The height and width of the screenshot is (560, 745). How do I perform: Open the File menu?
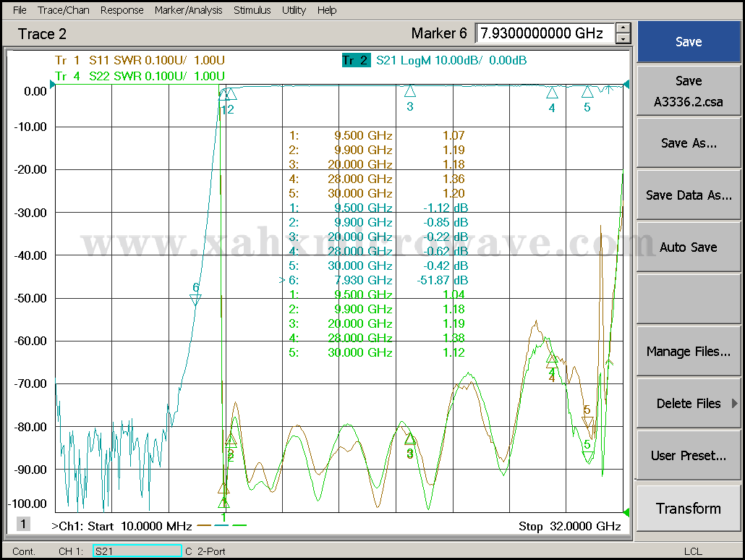click(x=20, y=10)
